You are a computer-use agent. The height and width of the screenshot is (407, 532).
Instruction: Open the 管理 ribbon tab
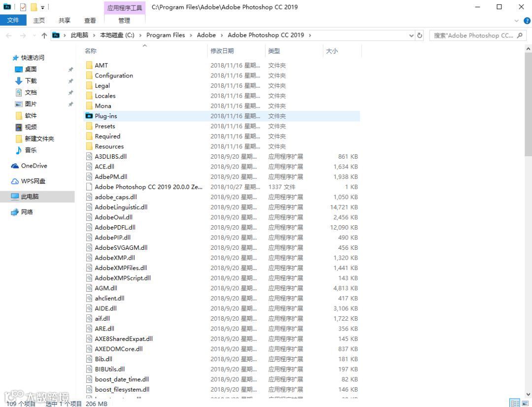124,20
